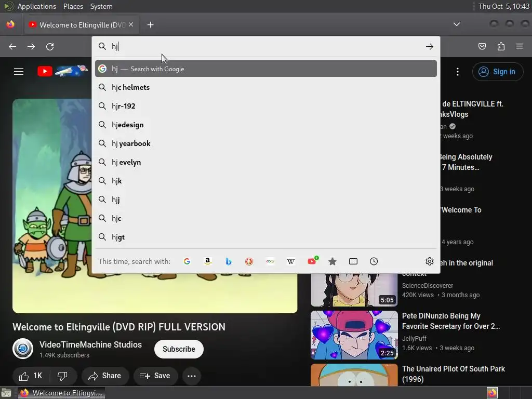Image resolution: width=532 pixels, height=399 pixels.
Task: Like the video with 1K thumbs up
Action: point(31,376)
